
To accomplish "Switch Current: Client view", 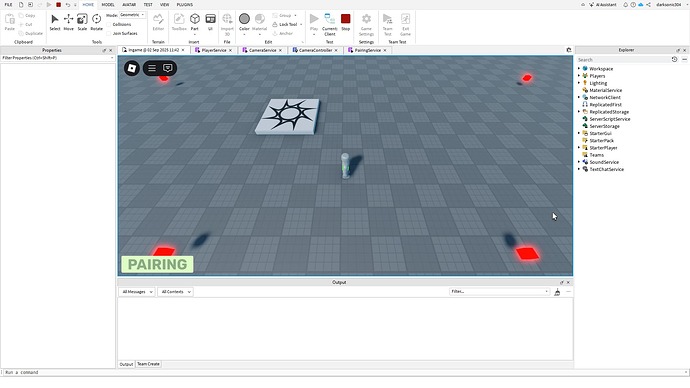I will coord(330,24).
